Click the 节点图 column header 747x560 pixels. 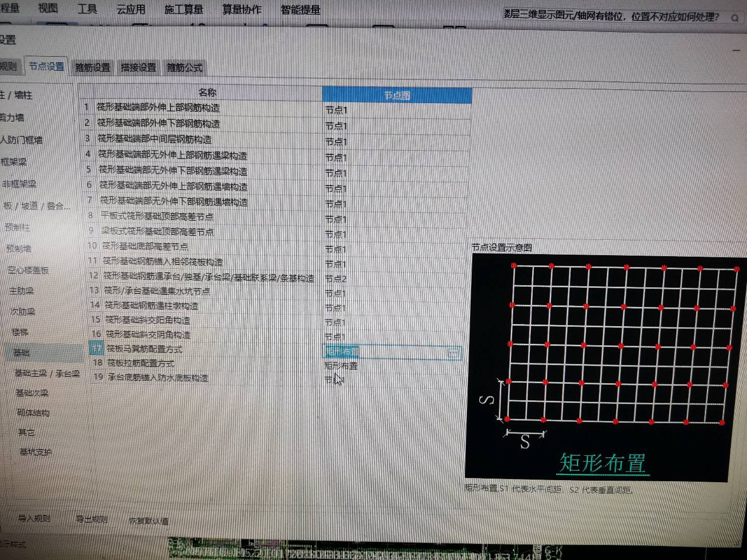[x=397, y=95]
